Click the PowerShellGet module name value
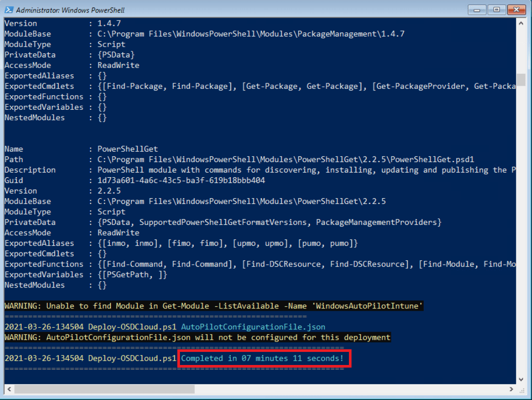 coord(123,149)
